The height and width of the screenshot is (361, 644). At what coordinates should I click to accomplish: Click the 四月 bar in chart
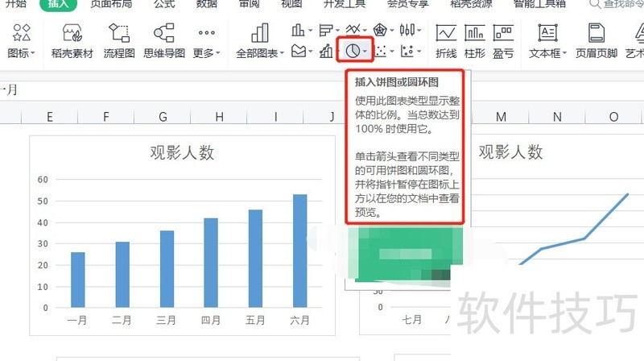(211, 263)
